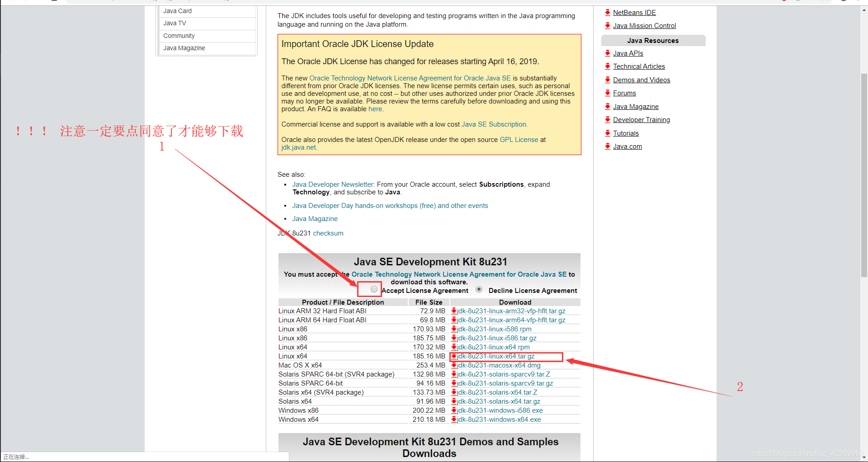The width and height of the screenshot is (868, 462).
Task: Open license agreement link in download table header
Action: [x=459, y=274]
